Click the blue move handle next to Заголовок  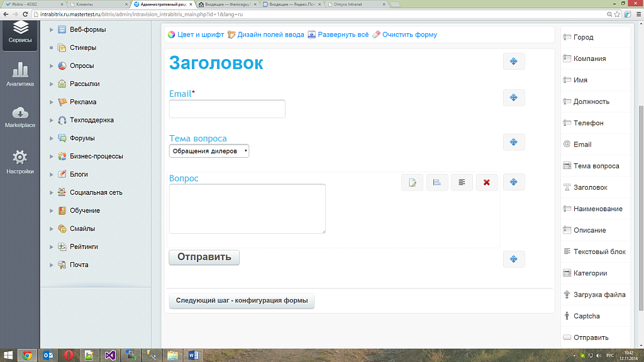click(514, 61)
